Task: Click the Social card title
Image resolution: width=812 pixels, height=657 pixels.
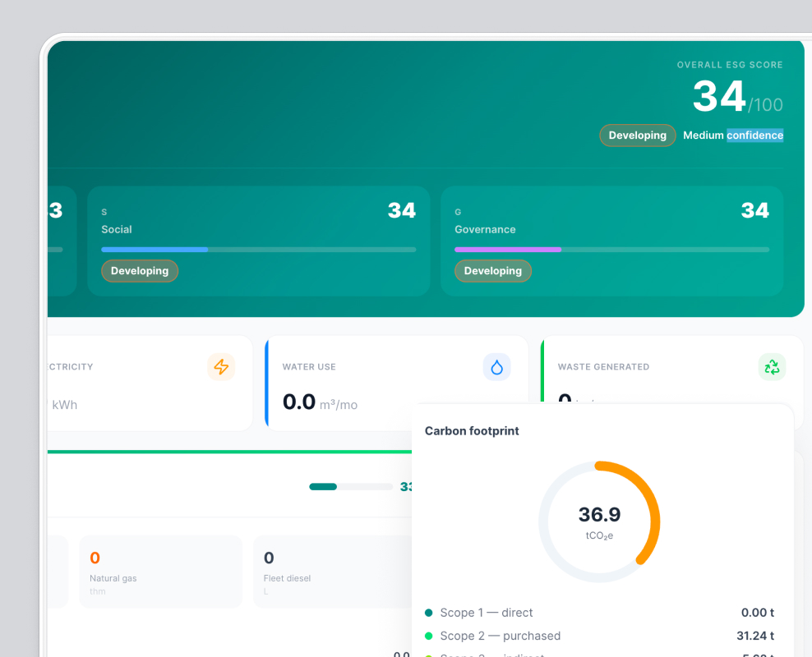Action: tap(117, 229)
